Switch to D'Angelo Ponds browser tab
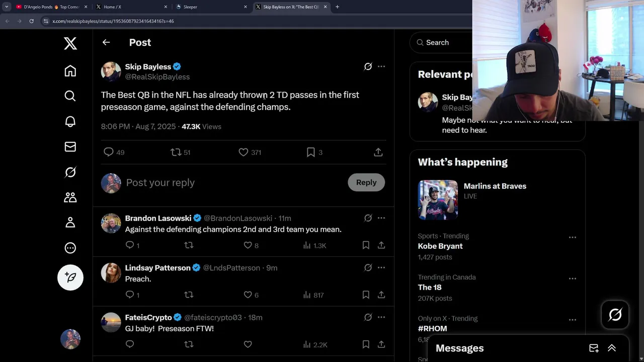The height and width of the screenshot is (362, 644). tap(52, 7)
